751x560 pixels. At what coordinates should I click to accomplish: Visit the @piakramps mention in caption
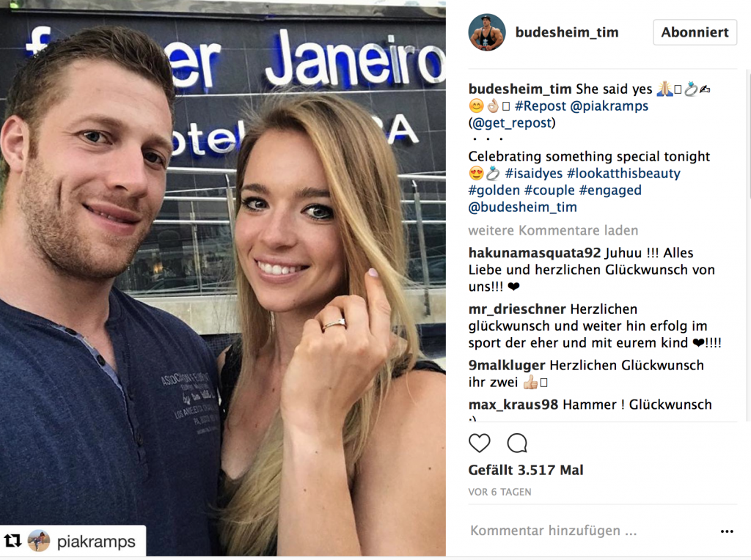click(x=609, y=106)
